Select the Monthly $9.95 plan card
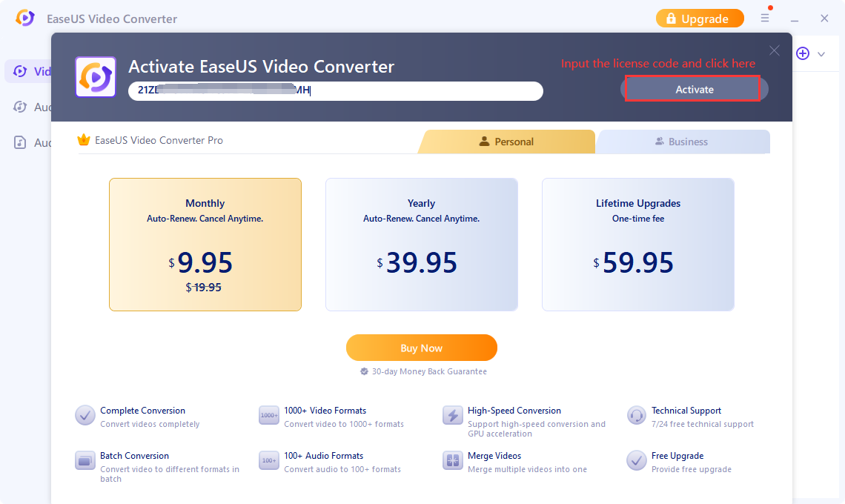Viewport: 845px width, 504px height. [x=205, y=245]
